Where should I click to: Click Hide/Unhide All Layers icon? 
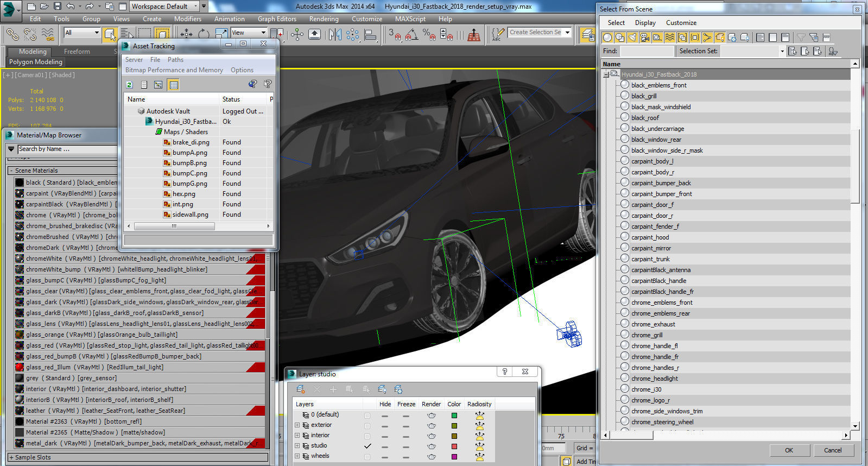(382, 389)
